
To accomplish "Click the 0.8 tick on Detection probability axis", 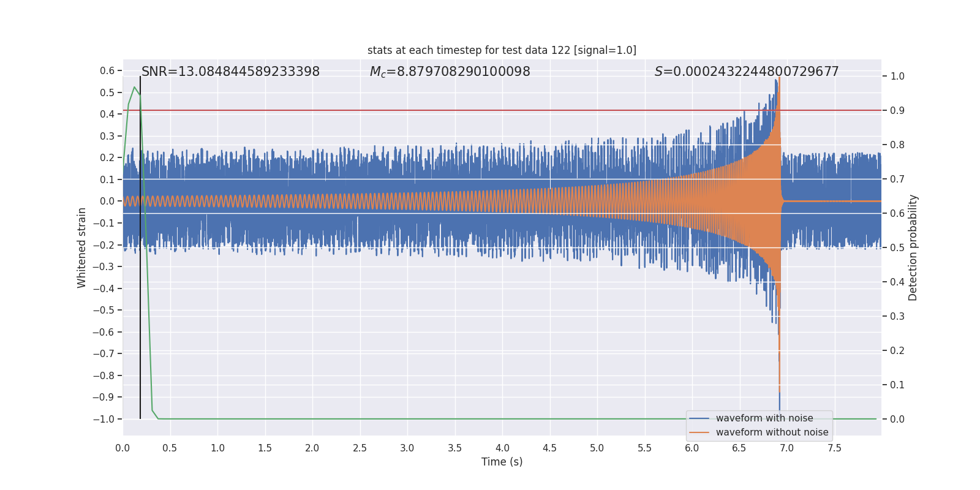I will (x=897, y=145).
